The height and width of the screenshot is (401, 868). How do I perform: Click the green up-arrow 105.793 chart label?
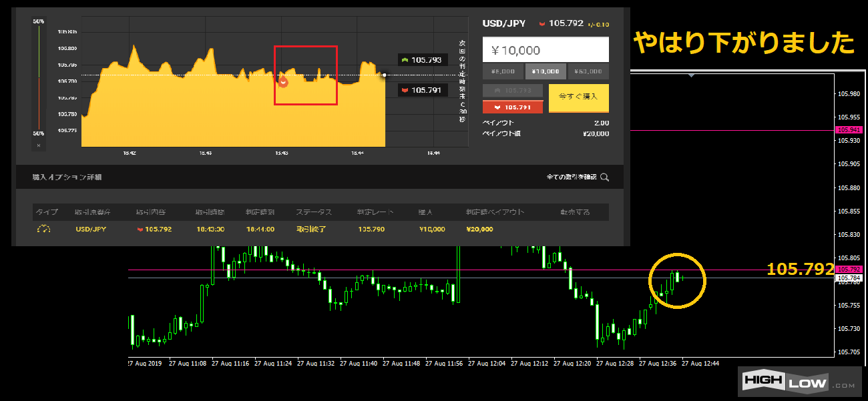(419, 60)
